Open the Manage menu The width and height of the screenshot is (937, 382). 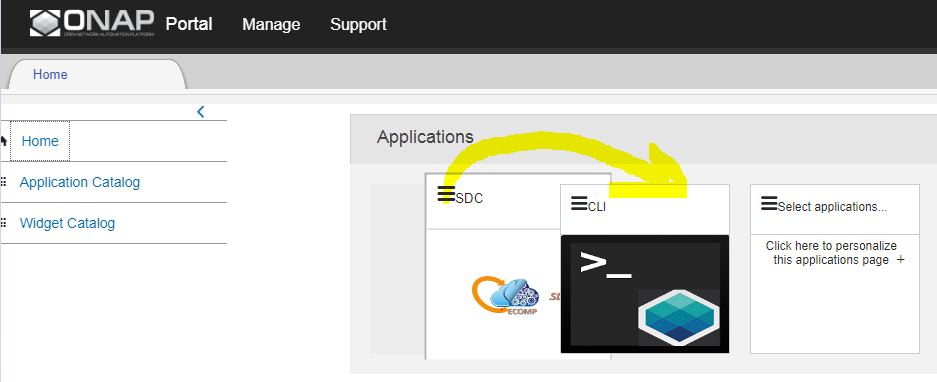(x=271, y=25)
